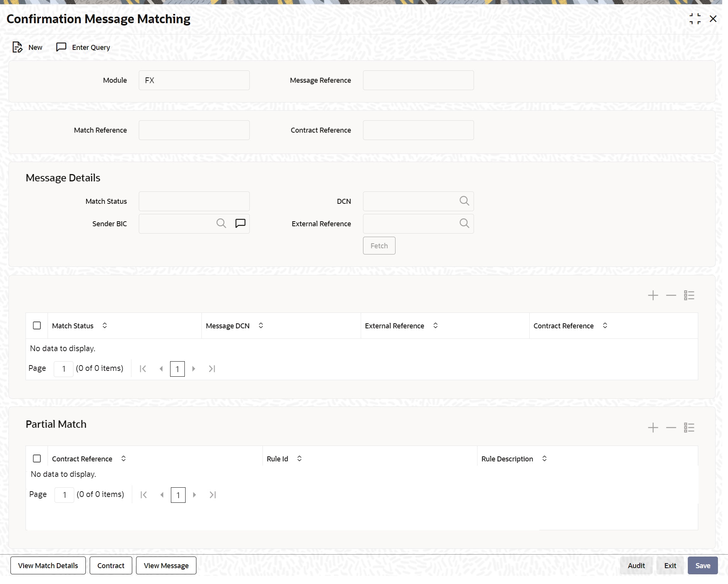Save the confirmation matching record
The image size is (728, 584).
(x=702, y=565)
